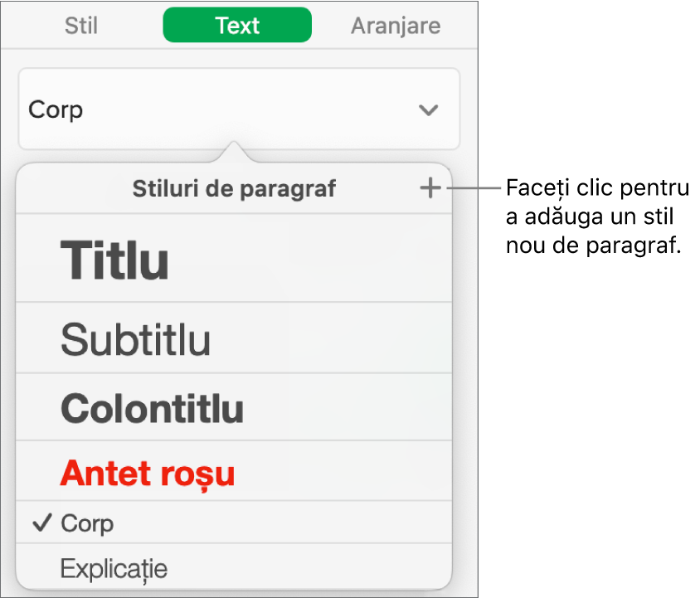This screenshot has width=700, height=598.
Task: Select Corp in the styles list
Action: (x=87, y=523)
